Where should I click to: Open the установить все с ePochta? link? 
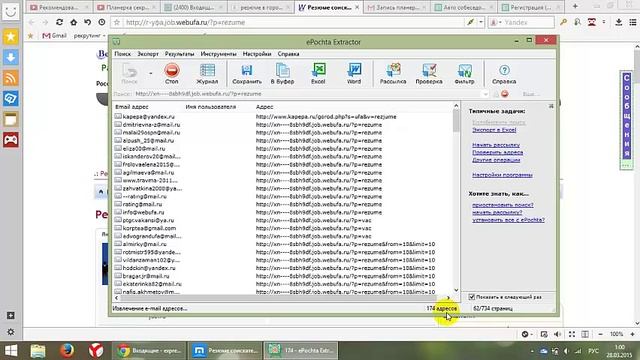508,220
